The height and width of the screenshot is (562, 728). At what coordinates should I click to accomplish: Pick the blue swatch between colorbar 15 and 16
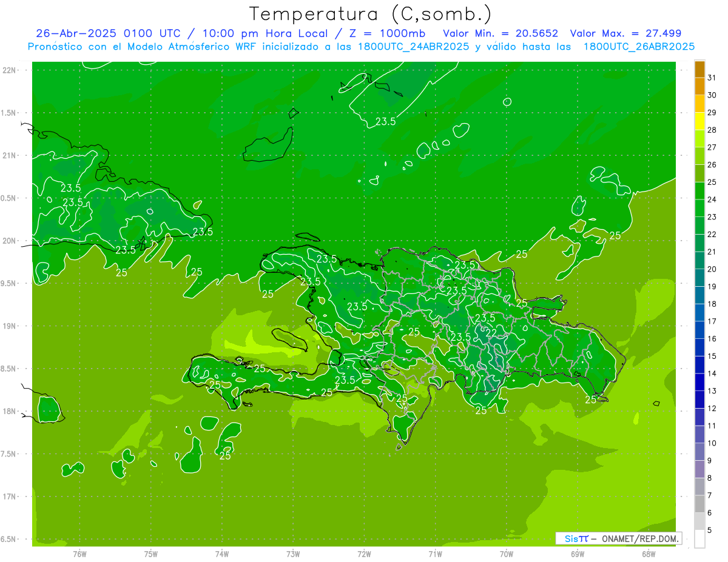[x=699, y=347]
